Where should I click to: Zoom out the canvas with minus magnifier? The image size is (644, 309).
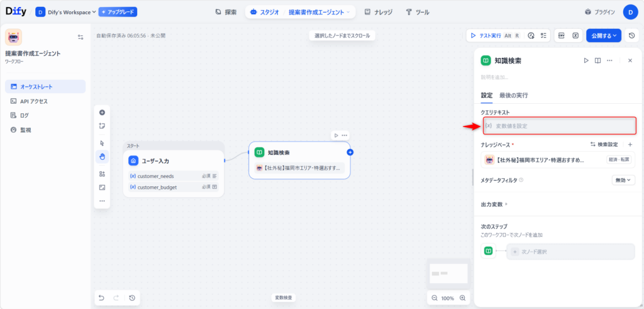[x=434, y=298]
